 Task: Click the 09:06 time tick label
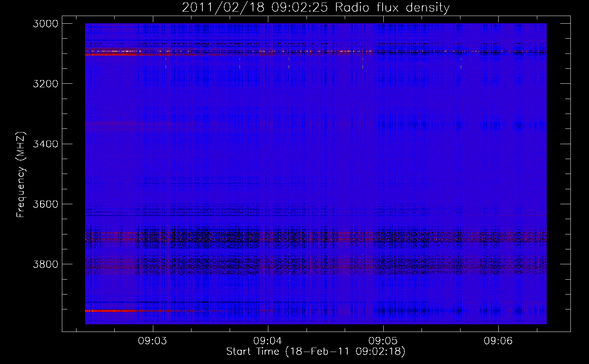pyautogui.click(x=498, y=341)
